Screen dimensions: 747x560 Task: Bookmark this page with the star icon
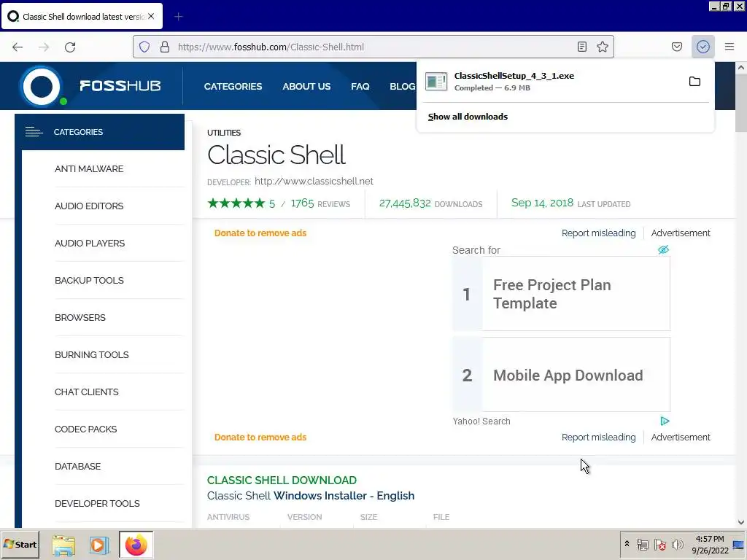(x=602, y=47)
